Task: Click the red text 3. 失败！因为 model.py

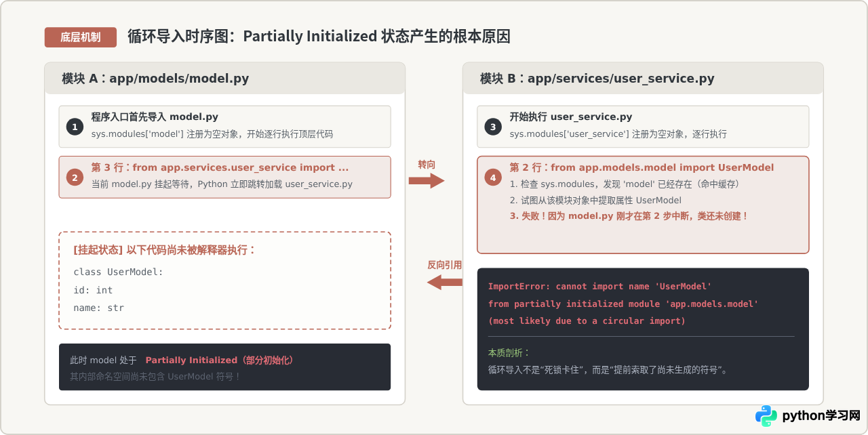Action: (x=629, y=216)
